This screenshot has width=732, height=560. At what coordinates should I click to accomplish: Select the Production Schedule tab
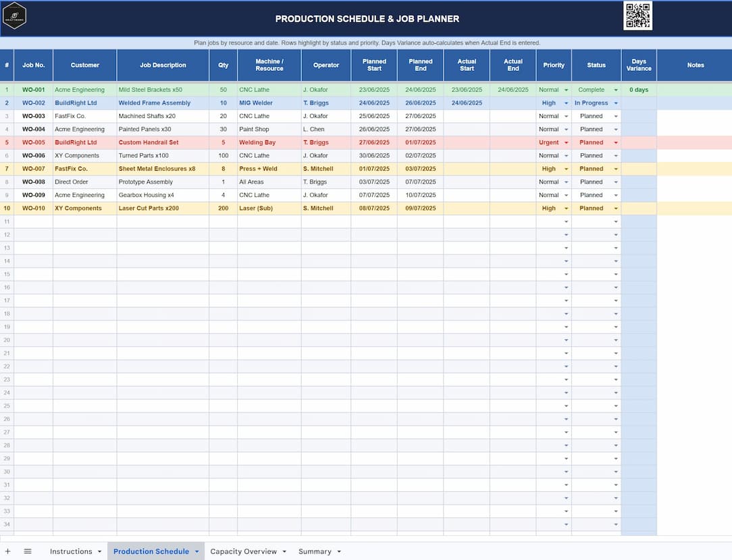pyautogui.click(x=151, y=551)
